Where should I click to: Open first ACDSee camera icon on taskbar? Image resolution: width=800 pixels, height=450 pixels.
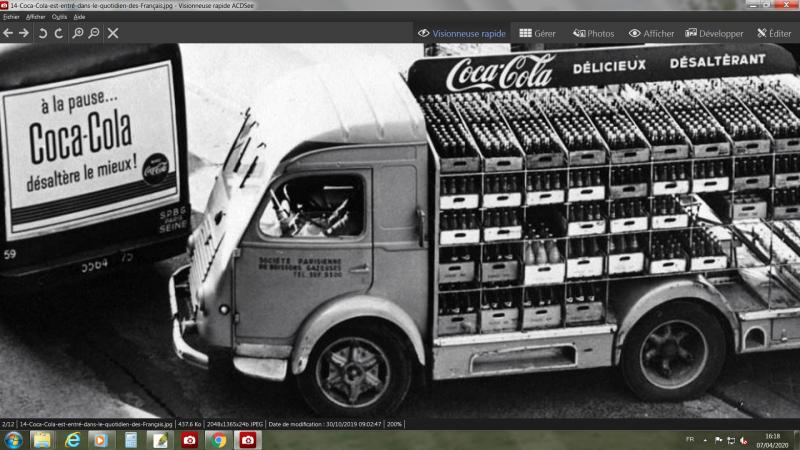click(189, 440)
